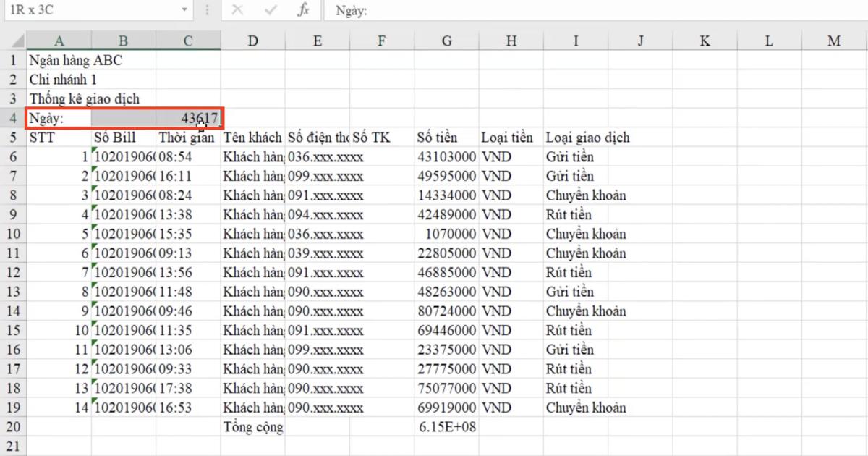Select the time cell showing 16:53
This screenshot has height=456, width=868.
coord(188,407)
